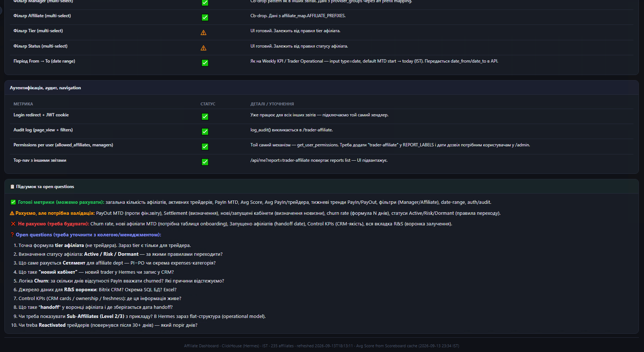The image size is (644, 352).
Task: Click red cross icon before Не рахуємо
Action: 13,224
